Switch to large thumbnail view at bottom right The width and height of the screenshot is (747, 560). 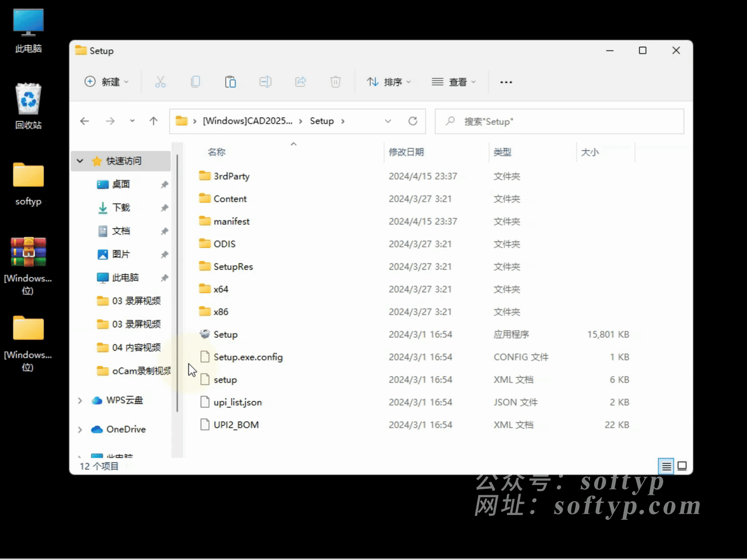[682, 466]
